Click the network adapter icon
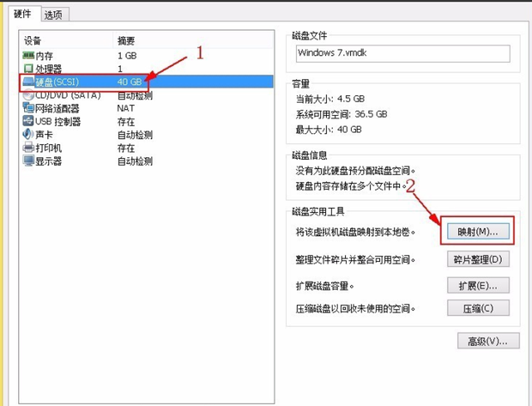The image size is (532, 406). point(28,108)
